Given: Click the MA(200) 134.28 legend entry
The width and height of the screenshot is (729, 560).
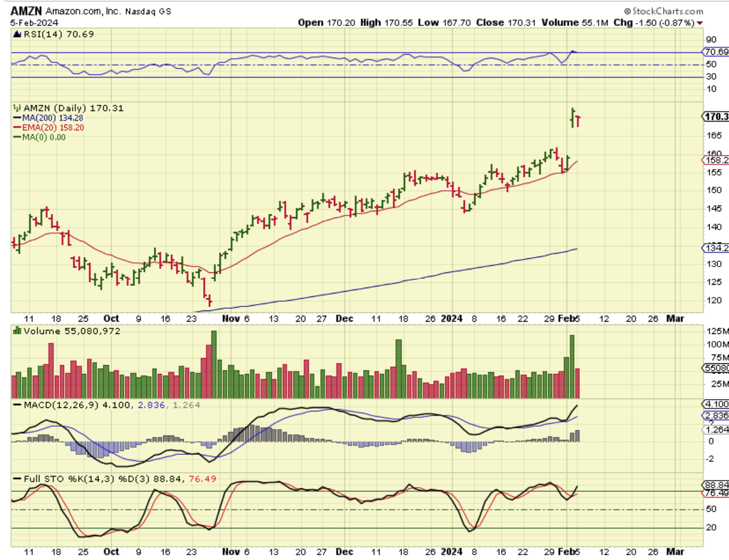Looking at the screenshot, I should point(52,118).
